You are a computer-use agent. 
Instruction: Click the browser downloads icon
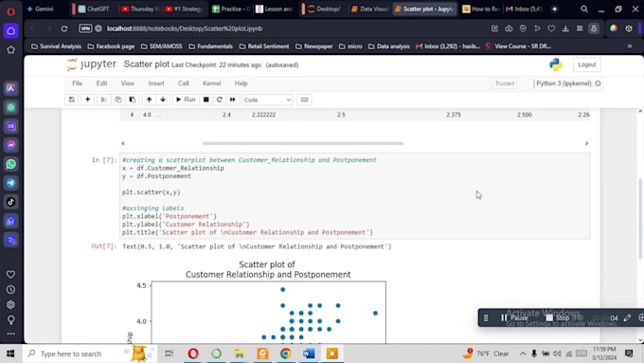click(565, 28)
